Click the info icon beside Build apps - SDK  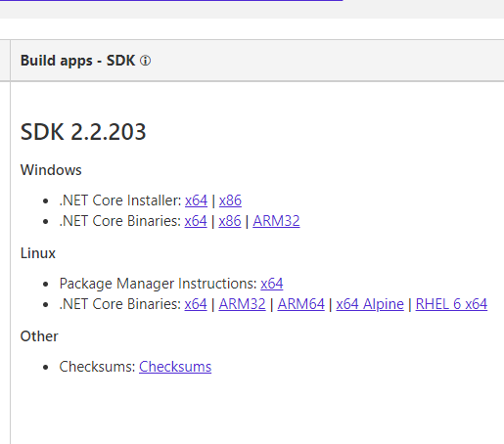tap(145, 61)
